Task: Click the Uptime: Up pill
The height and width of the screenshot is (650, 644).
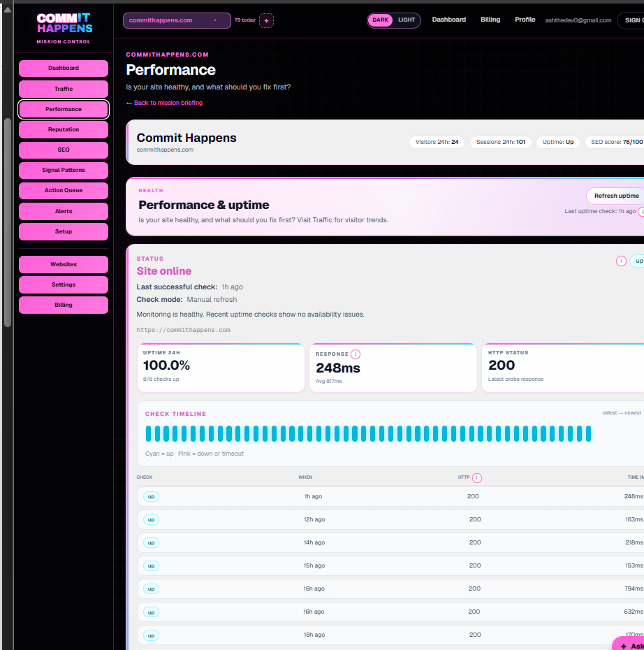Action: point(558,142)
